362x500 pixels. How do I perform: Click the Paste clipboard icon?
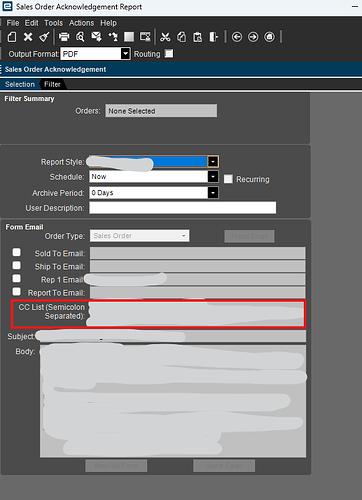tap(198, 37)
